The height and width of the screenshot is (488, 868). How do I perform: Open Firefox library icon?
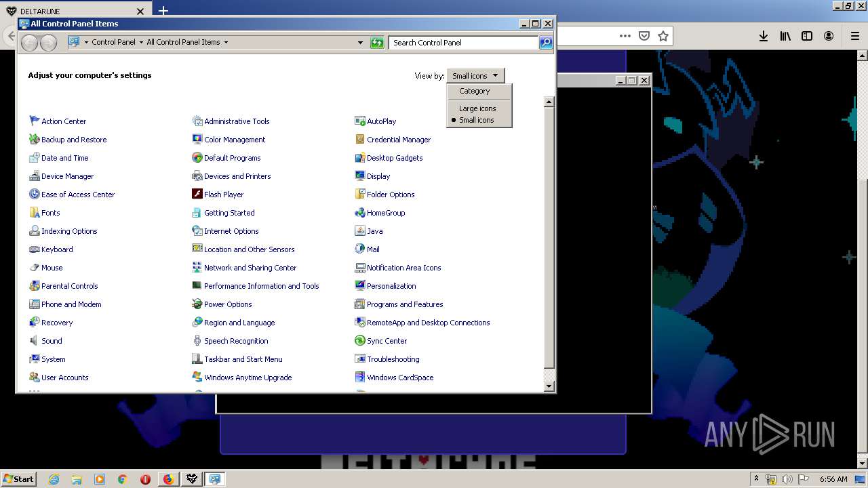click(x=785, y=36)
